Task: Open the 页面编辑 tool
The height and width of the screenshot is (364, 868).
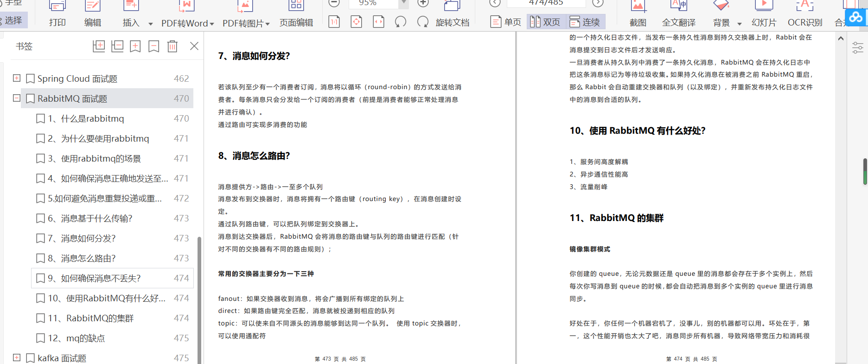Action: click(x=296, y=14)
